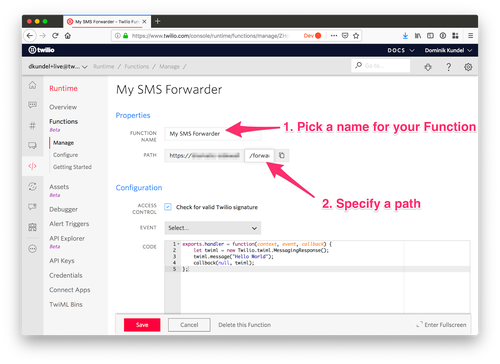The height and width of the screenshot is (364, 500).
Task: Click the copy path icon
Action: (282, 155)
